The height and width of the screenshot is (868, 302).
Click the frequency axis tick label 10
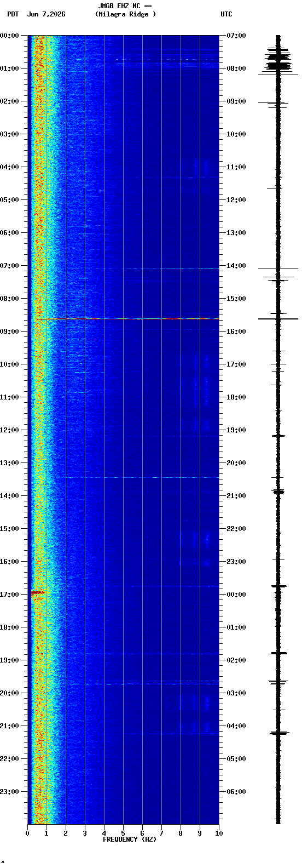pyautogui.click(x=219, y=833)
